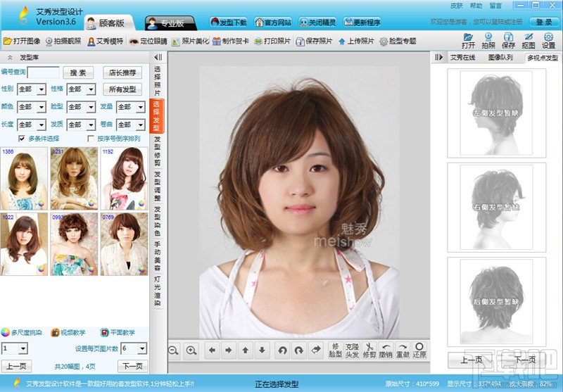Open the 卷曲 curl dropdown

click(131, 125)
